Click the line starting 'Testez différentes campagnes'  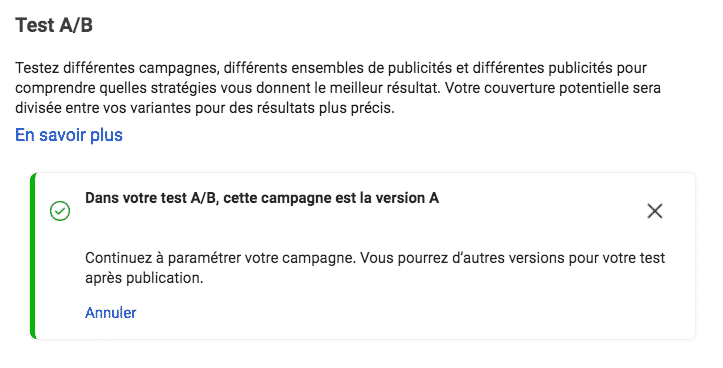tap(331, 68)
